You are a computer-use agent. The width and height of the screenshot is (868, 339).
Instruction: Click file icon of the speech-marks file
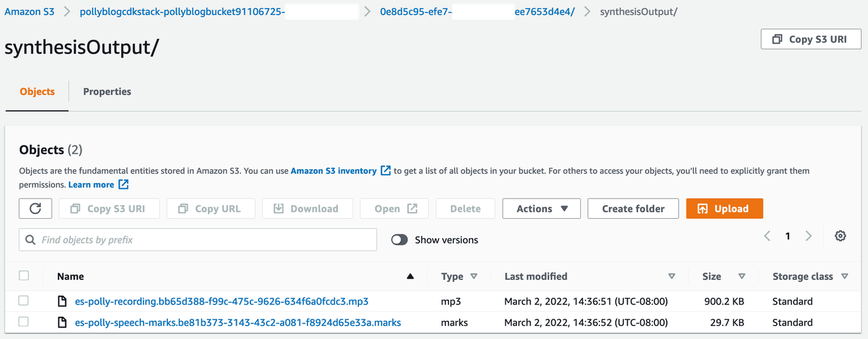point(63,322)
